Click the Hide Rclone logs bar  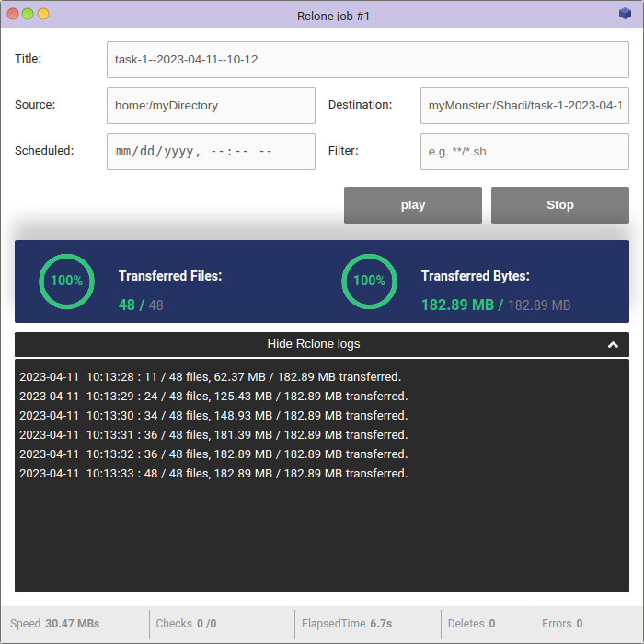[x=322, y=344]
